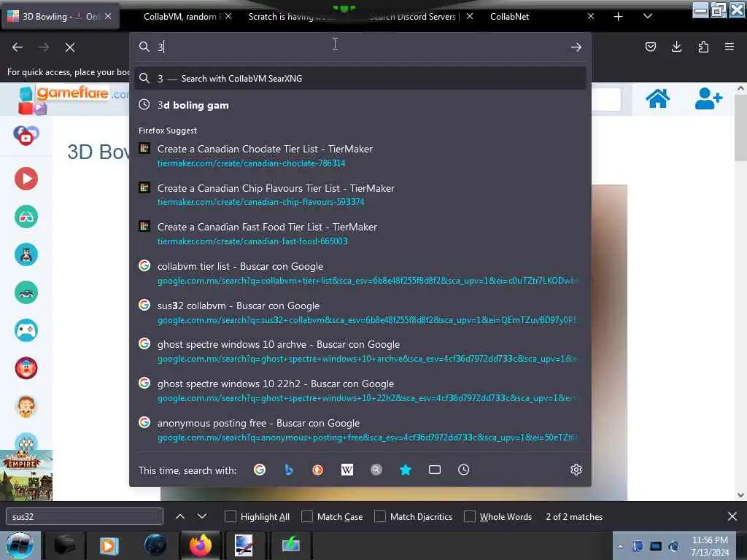747x560 pixels.
Task: Click the find bar sus32 input field
Action: pos(85,517)
